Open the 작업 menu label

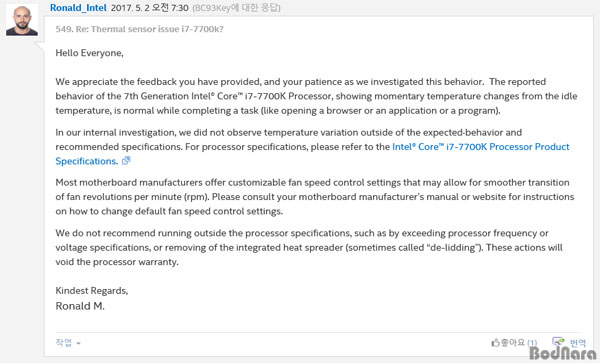64,342
